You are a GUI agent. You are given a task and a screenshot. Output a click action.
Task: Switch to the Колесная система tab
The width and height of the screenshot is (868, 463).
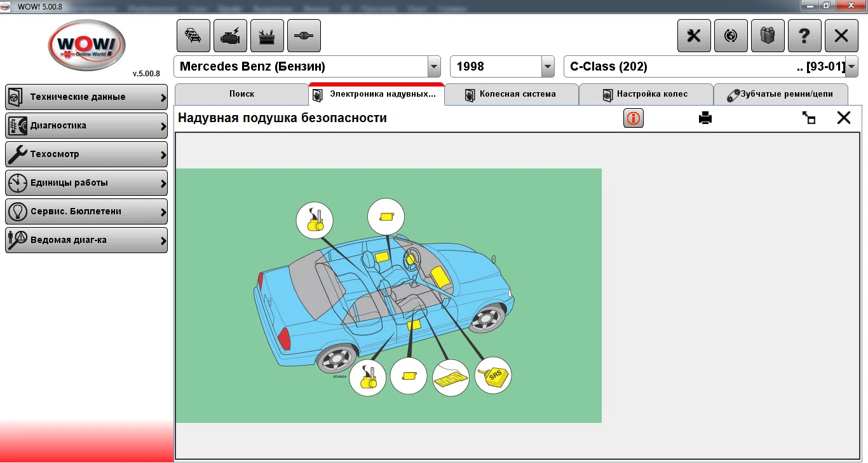coord(511,94)
